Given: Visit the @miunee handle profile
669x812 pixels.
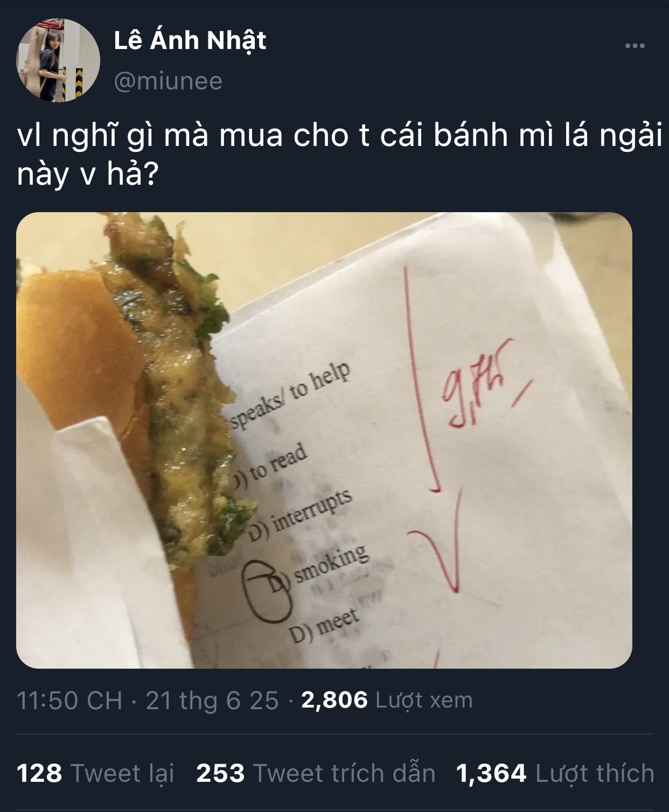Looking at the screenshot, I should click(168, 81).
